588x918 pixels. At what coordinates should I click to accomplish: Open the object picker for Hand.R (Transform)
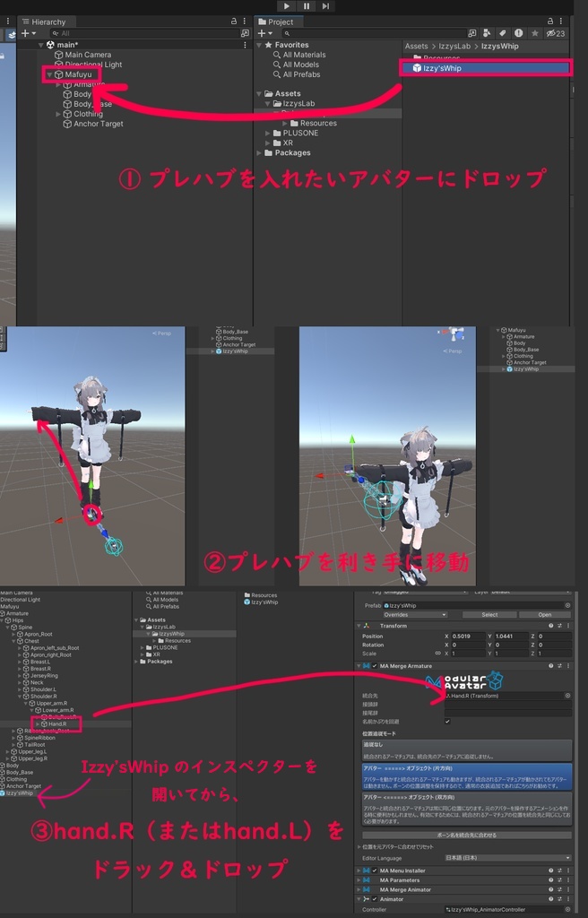(567, 696)
